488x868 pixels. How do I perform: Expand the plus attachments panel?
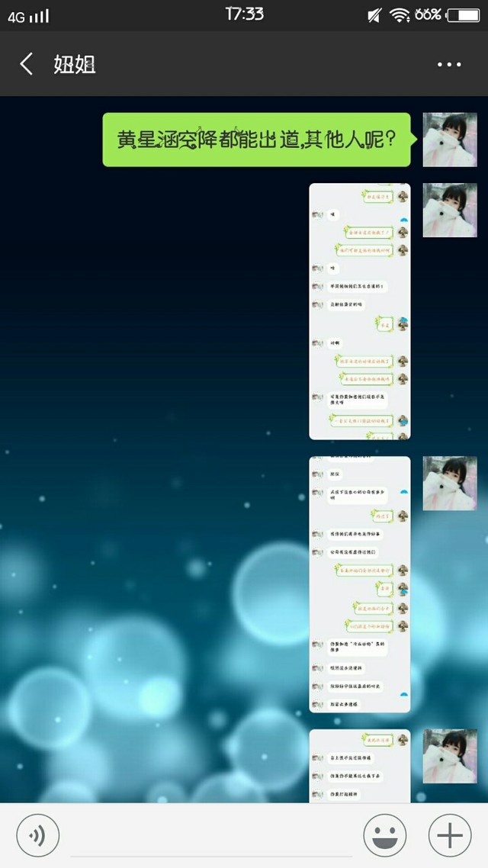(x=450, y=836)
